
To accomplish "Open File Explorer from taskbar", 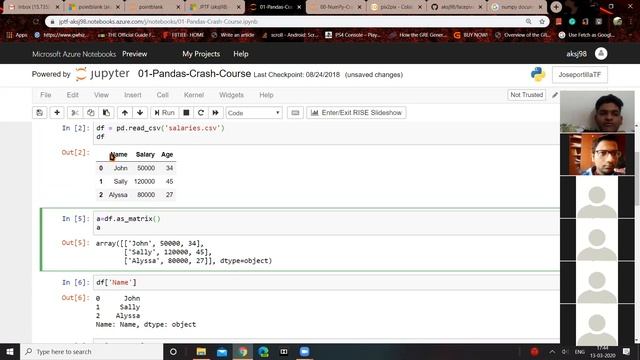I will pyautogui.click(x=201, y=351).
